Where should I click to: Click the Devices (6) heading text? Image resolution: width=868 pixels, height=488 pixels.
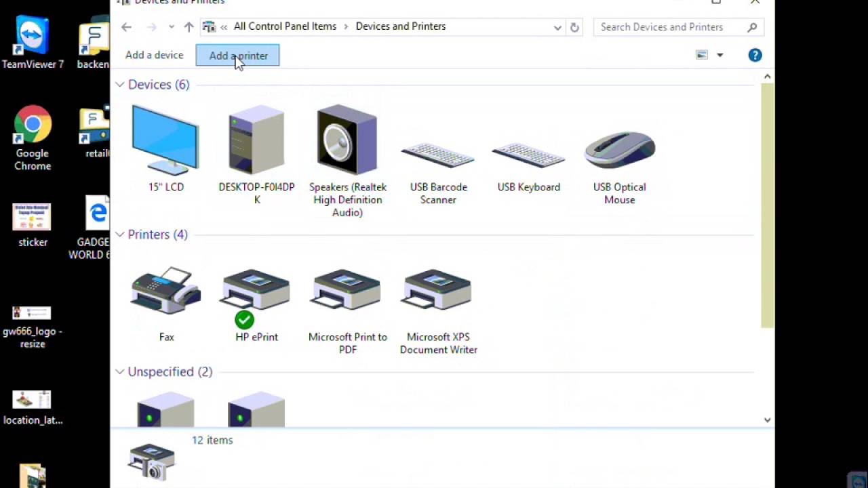click(159, 85)
